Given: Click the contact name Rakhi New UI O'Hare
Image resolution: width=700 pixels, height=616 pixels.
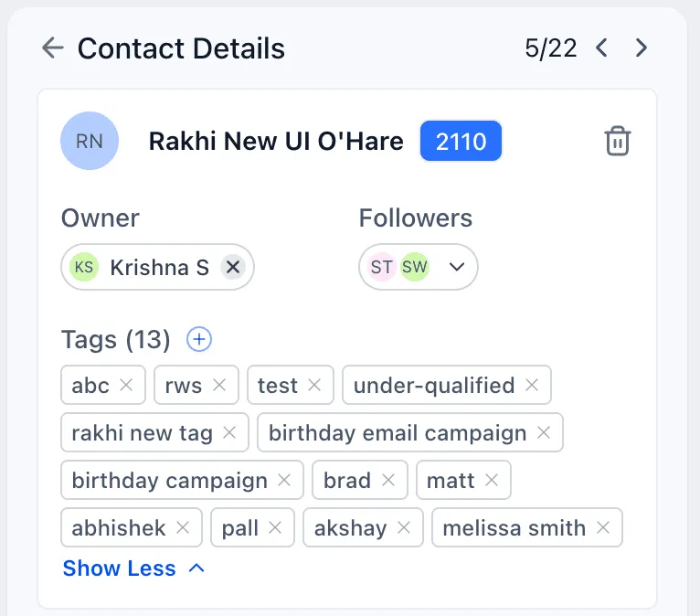Looking at the screenshot, I should click(x=276, y=142).
